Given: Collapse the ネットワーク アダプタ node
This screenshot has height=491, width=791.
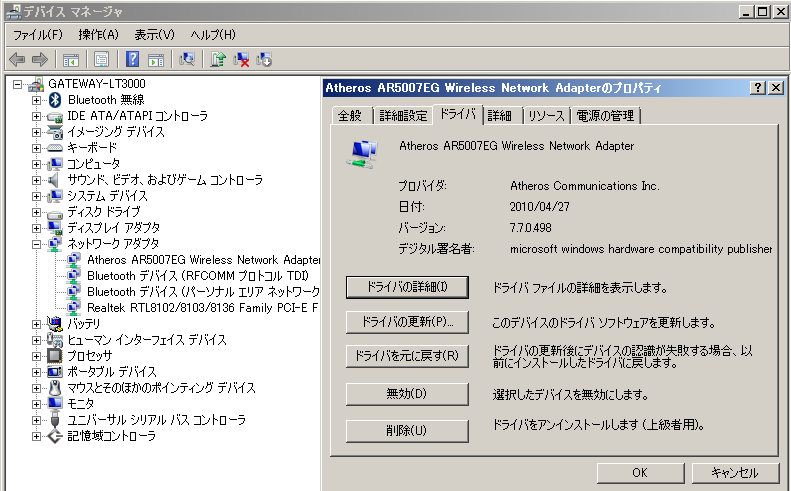Looking at the screenshot, I should pyautogui.click(x=36, y=244).
